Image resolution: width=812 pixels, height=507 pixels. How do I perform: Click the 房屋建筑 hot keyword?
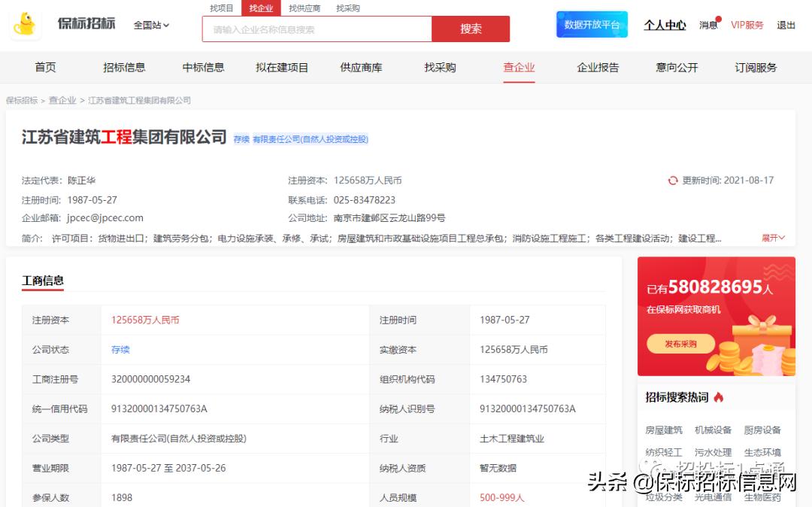point(664,430)
